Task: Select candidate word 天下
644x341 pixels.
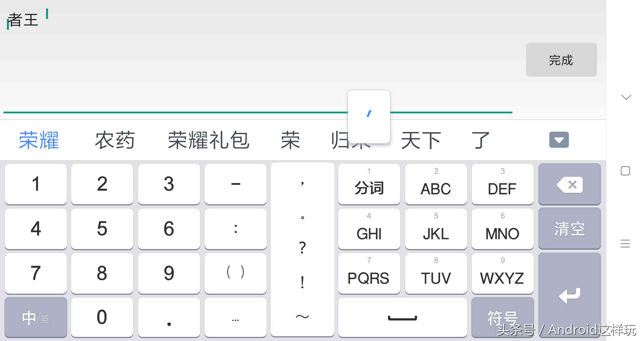Action: (x=421, y=140)
